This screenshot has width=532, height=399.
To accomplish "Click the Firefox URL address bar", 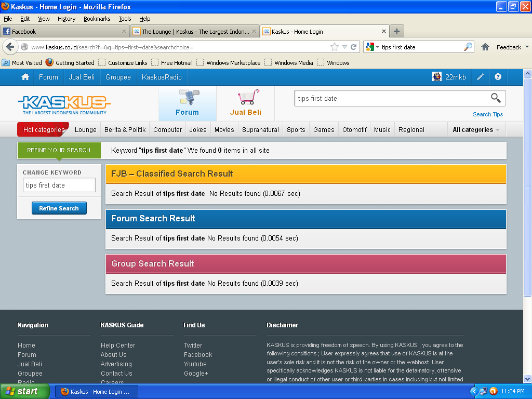I will 179,47.
